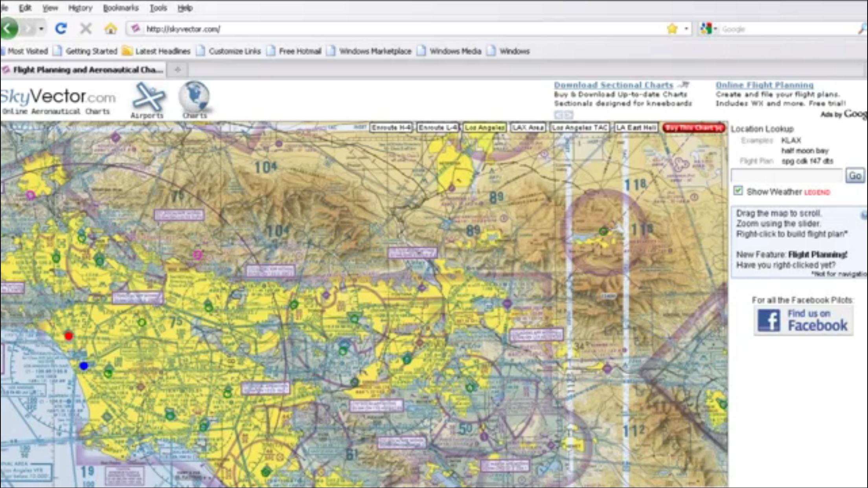Open the Find us on Facebook badge
The width and height of the screenshot is (868, 488).
coord(803,320)
